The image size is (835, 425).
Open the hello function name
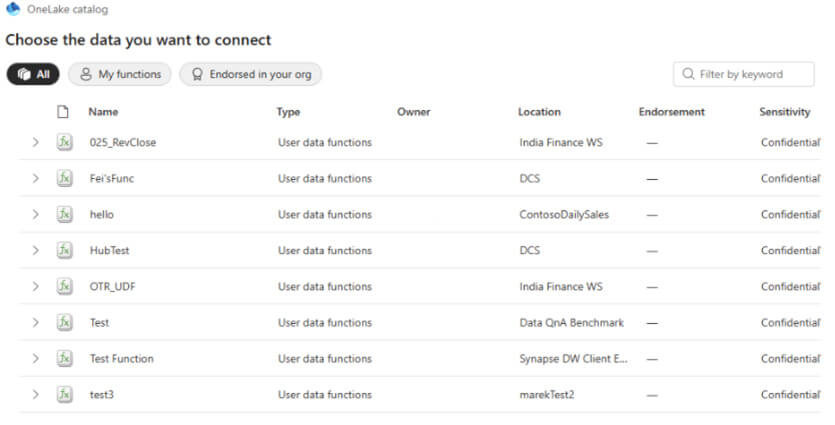pos(102,215)
